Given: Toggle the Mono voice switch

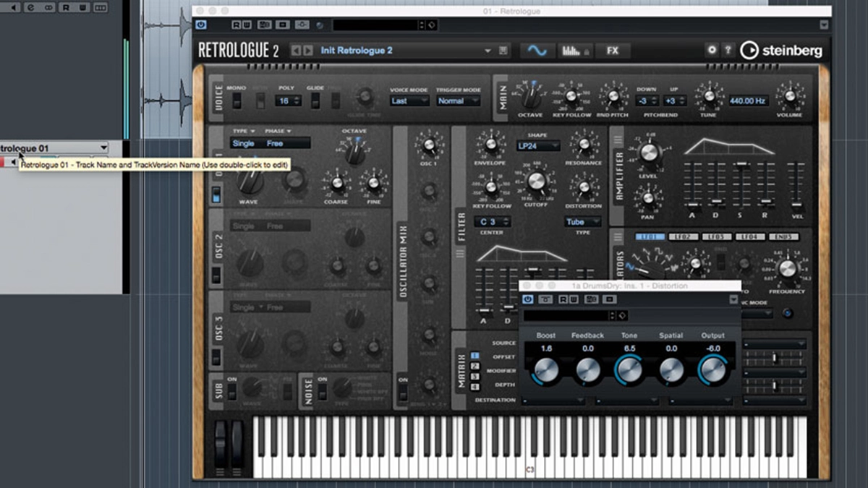Looking at the screenshot, I should [x=236, y=100].
